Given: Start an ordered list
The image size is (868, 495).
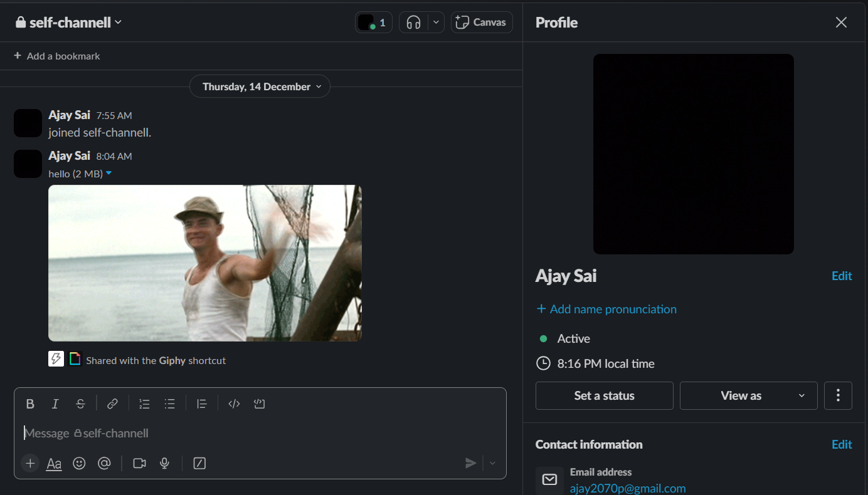Looking at the screenshot, I should (x=144, y=404).
